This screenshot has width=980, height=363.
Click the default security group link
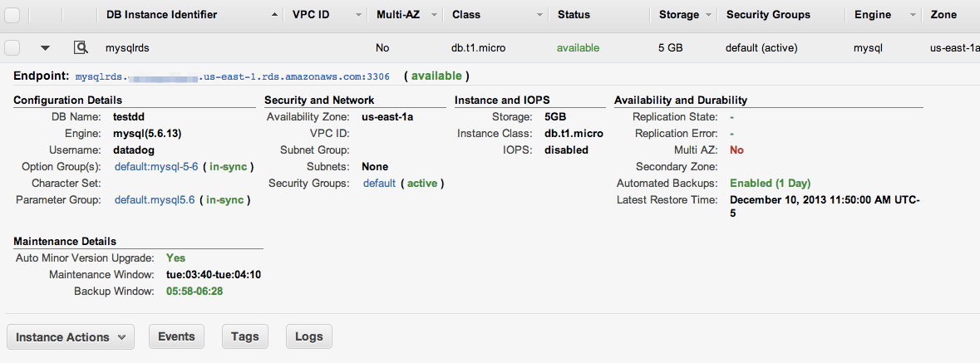click(379, 183)
